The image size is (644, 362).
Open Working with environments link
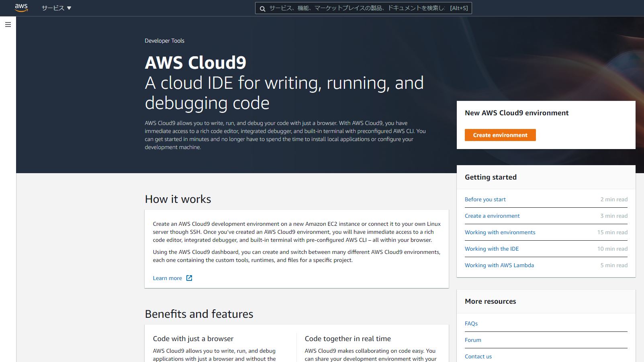pos(500,232)
